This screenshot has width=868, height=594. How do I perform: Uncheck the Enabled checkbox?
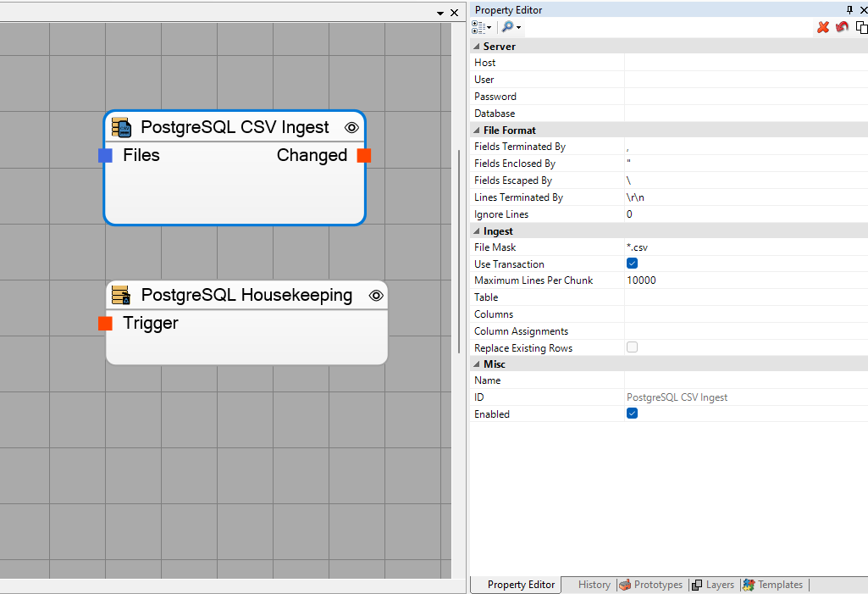pyautogui.click(x=633, y=414)
